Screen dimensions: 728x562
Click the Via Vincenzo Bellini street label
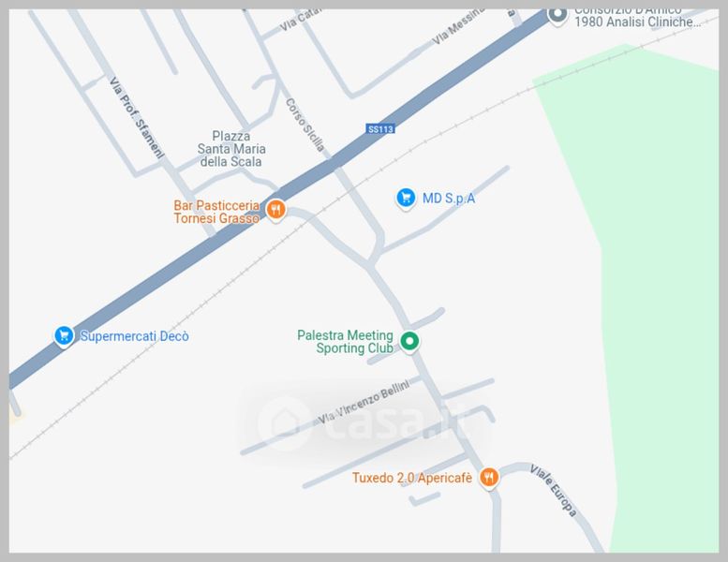364,402
